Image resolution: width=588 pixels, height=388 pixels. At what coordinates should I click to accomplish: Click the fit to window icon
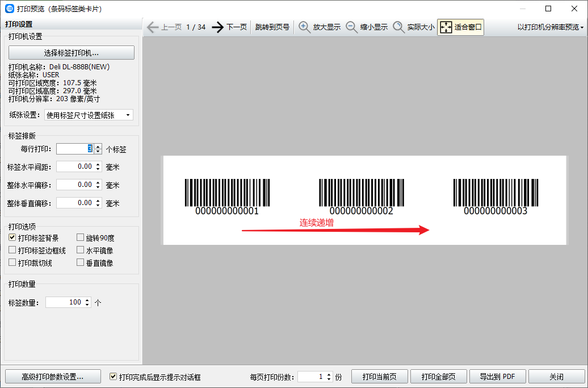click(x=446, y=27)
